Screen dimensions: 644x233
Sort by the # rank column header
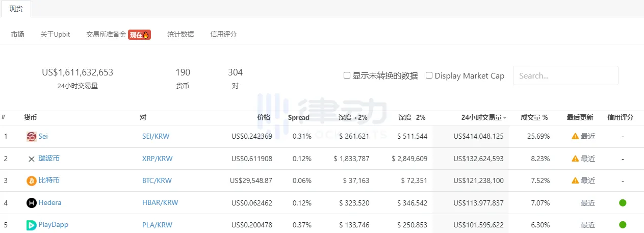pos(4,117)
